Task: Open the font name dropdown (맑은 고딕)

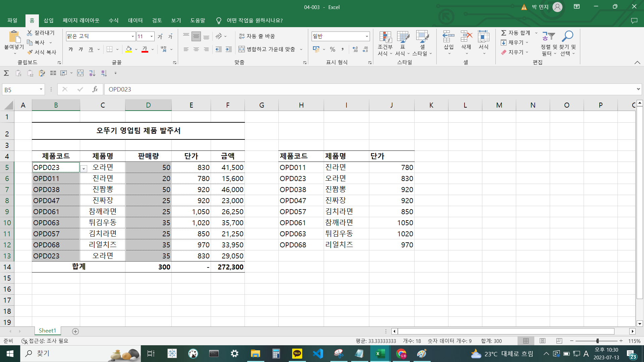Action: 133,36
